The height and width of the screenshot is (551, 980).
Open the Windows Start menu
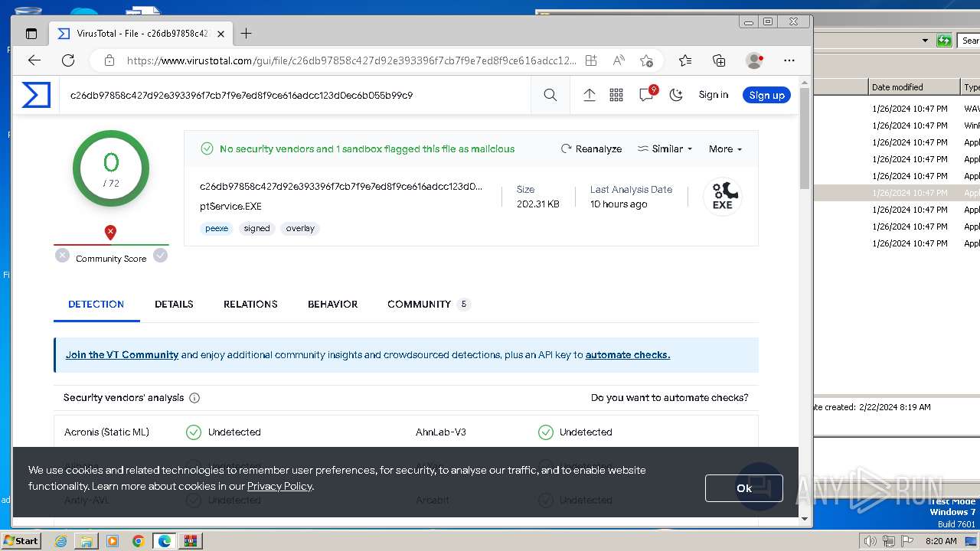(x=21, y=540)
